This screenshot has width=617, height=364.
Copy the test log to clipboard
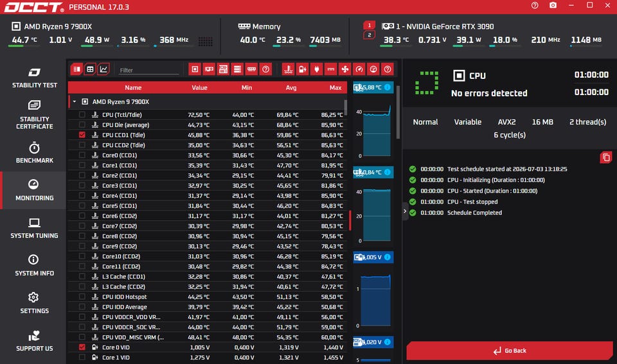pos(606,157)
